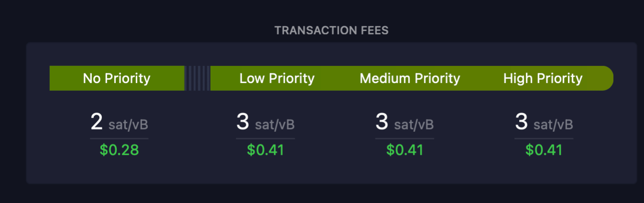Click the sat/vB unit under Low Priority
Image resolution: width=644 pixels, height=203 pixels.
(275, 125)
